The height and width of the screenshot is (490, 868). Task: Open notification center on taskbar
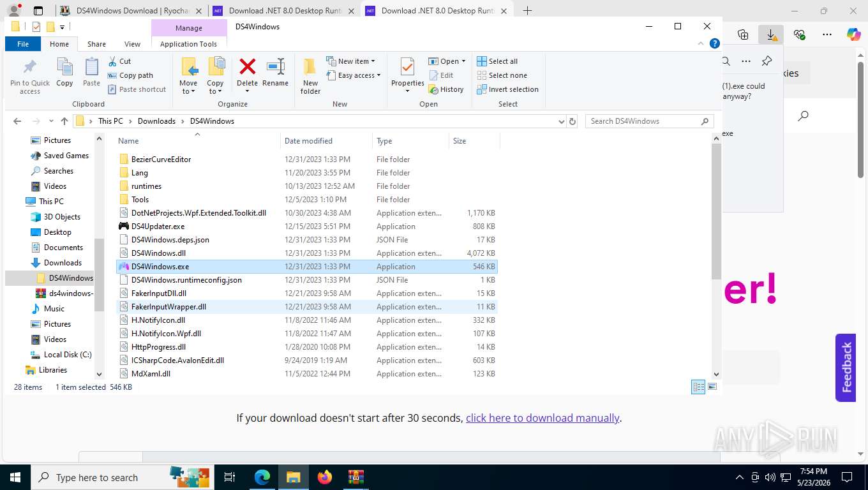click(x=847, y=477)
